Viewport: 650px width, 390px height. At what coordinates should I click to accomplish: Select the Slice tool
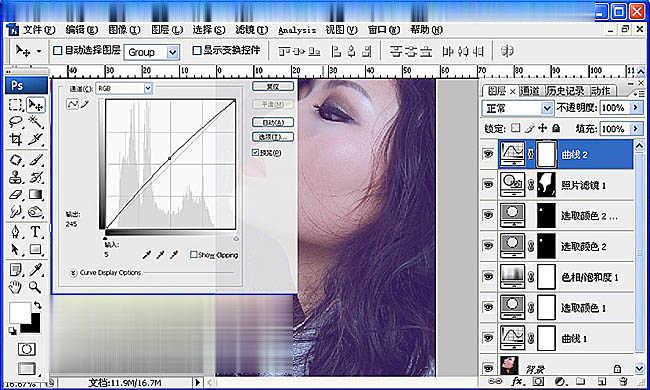pyautogui.click(x=36, y=139)
